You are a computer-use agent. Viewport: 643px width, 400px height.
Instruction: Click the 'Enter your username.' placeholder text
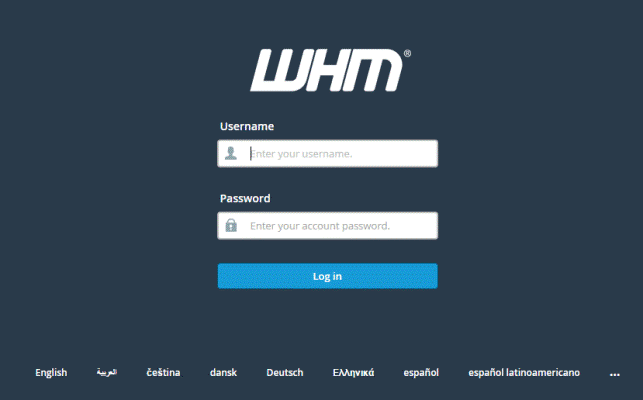coord(301,154)
